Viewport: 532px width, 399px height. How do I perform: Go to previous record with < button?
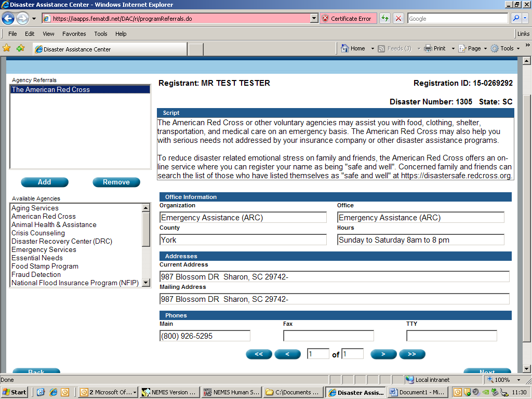[287, 354]
